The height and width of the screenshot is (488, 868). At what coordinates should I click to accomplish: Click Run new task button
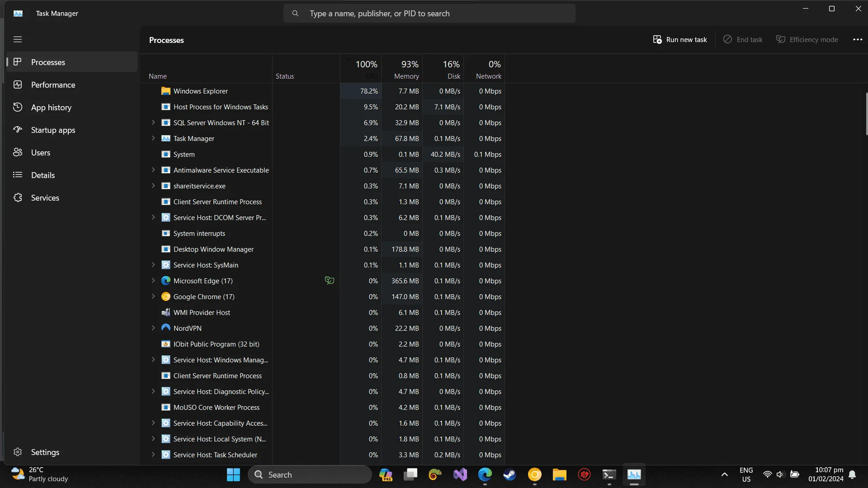click(680, 40)
